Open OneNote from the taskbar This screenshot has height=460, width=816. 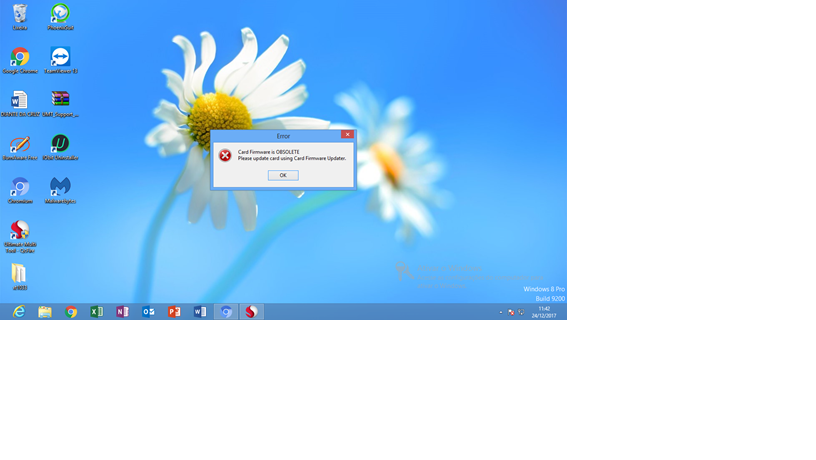tap(122, 312)
